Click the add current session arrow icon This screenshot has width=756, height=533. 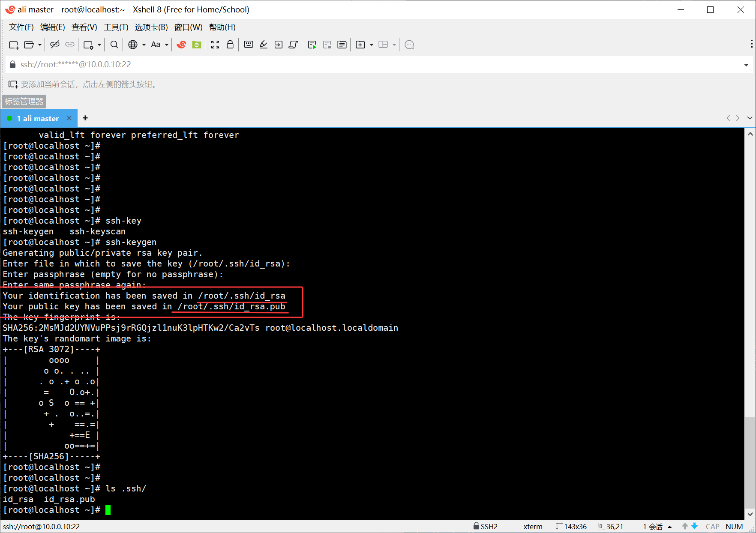[13, 84]
